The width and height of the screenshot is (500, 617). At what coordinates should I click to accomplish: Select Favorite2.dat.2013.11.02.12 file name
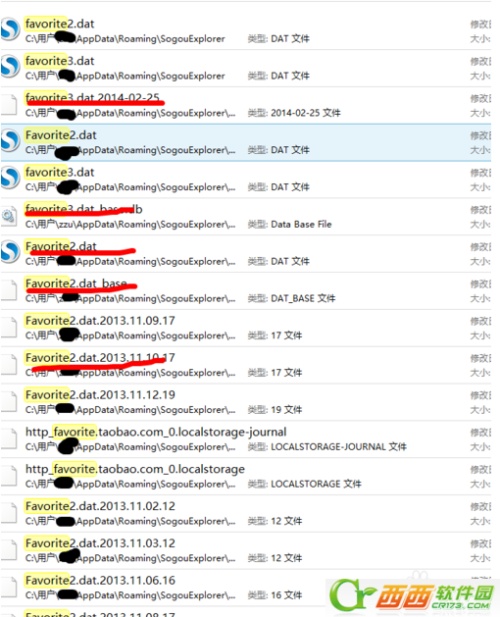100,506
